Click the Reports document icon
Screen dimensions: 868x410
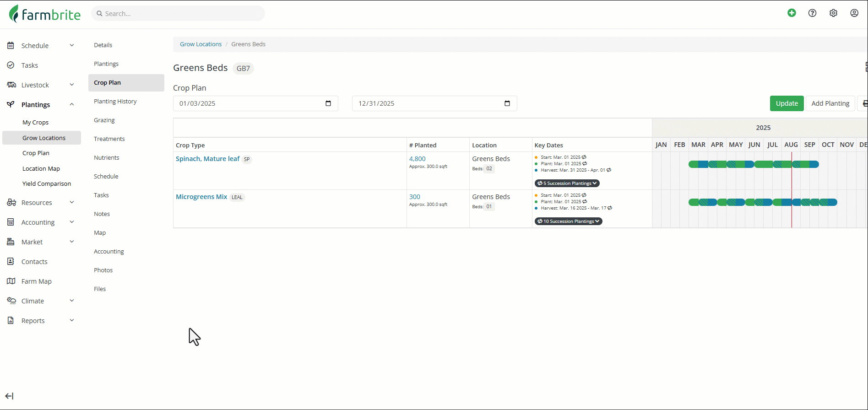tap(11, 320)
